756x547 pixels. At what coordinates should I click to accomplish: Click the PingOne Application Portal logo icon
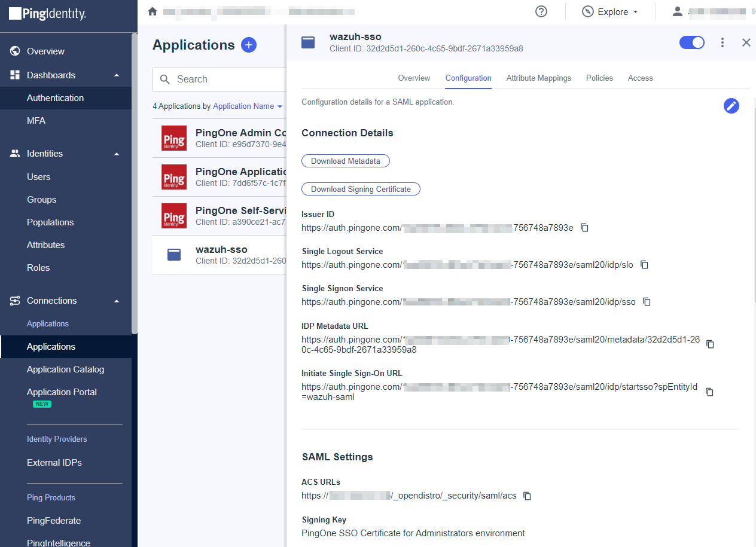click(174, 177)
